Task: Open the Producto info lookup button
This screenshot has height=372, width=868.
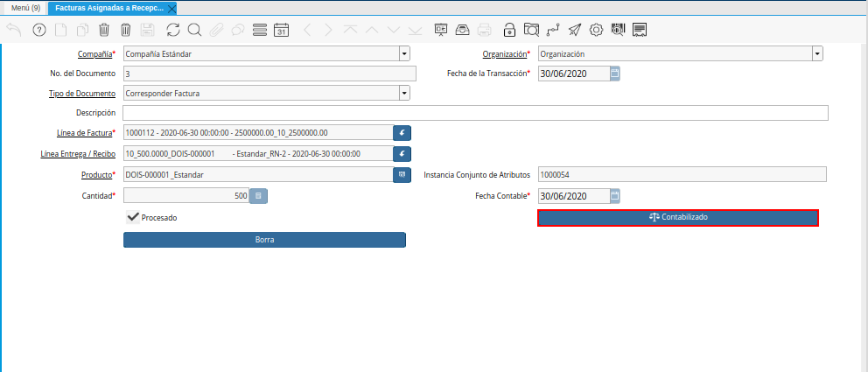Action: tap(402, 174)
